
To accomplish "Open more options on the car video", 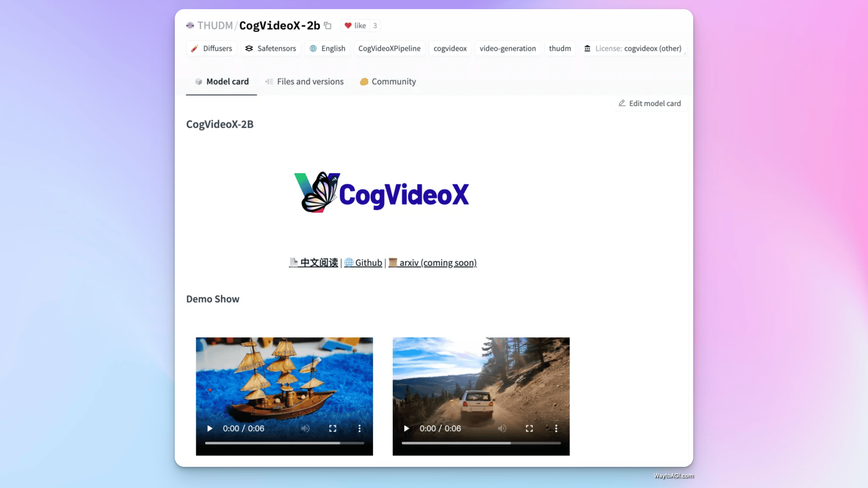I will tap(556, 428).
